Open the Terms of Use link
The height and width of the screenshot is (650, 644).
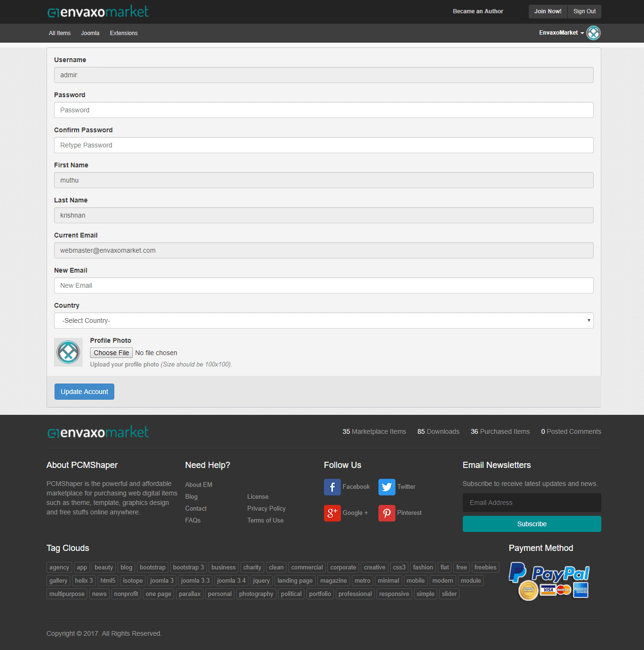click(266, 520)
